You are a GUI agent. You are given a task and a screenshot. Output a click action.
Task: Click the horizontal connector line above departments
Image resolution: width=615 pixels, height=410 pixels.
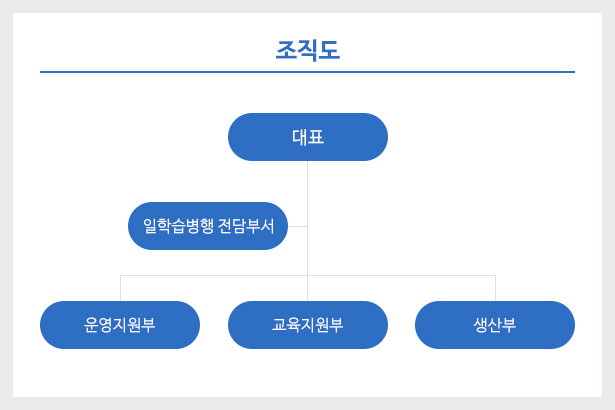pyautogui.click(x=308, y=275)
